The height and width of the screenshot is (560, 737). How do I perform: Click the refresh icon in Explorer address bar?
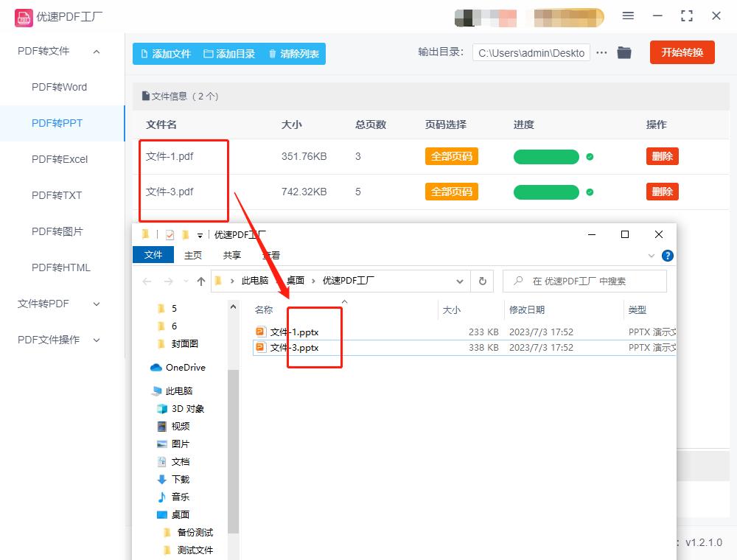point(481,281)
